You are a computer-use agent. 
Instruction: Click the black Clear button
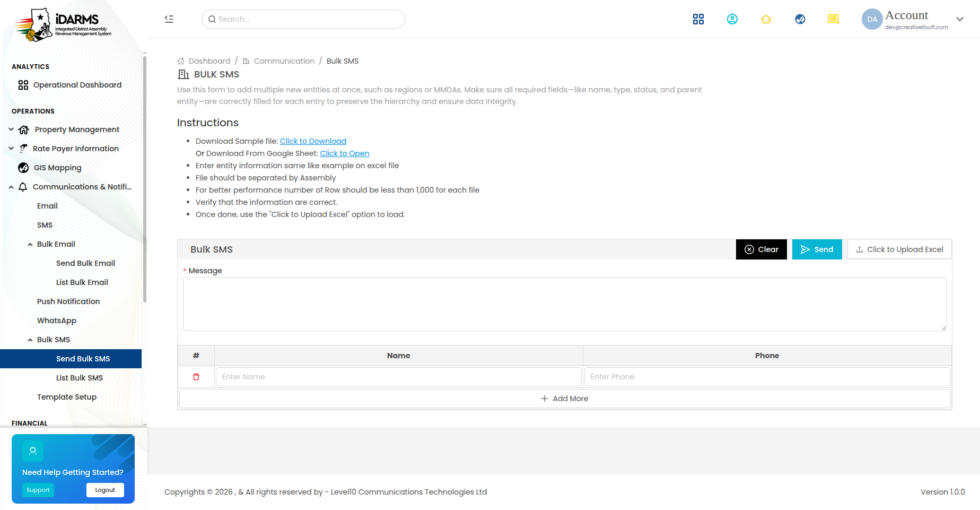pyautogui.click(x=762, y=249)
